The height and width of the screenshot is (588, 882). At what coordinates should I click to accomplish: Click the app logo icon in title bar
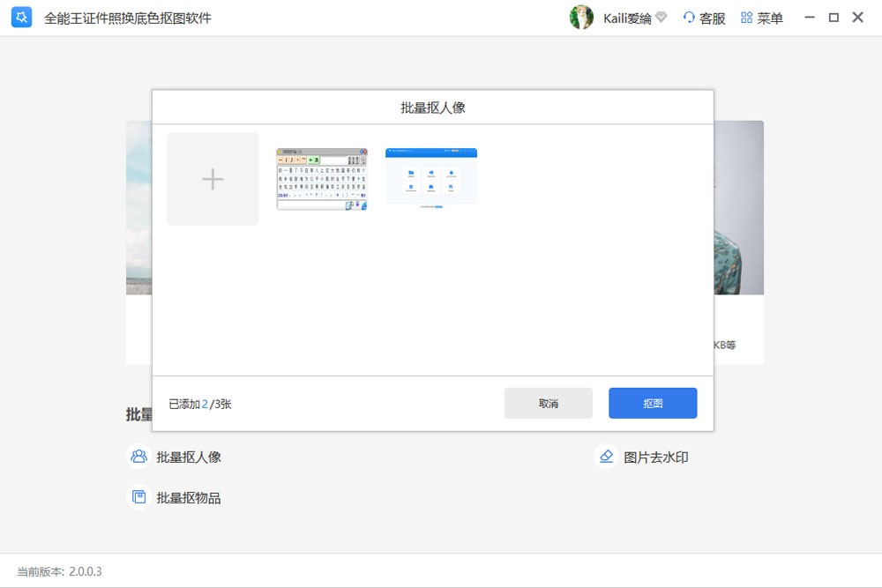click(x=22, y=18)
